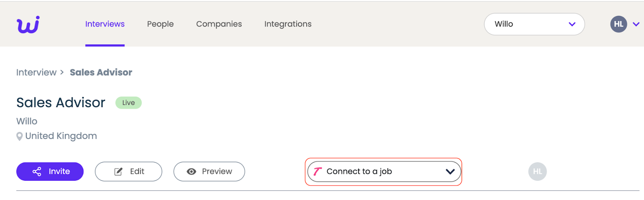The width and height of the screenshot is (644, 200).
Task: Expand the user account menu chevron
Action: (636, 24)
